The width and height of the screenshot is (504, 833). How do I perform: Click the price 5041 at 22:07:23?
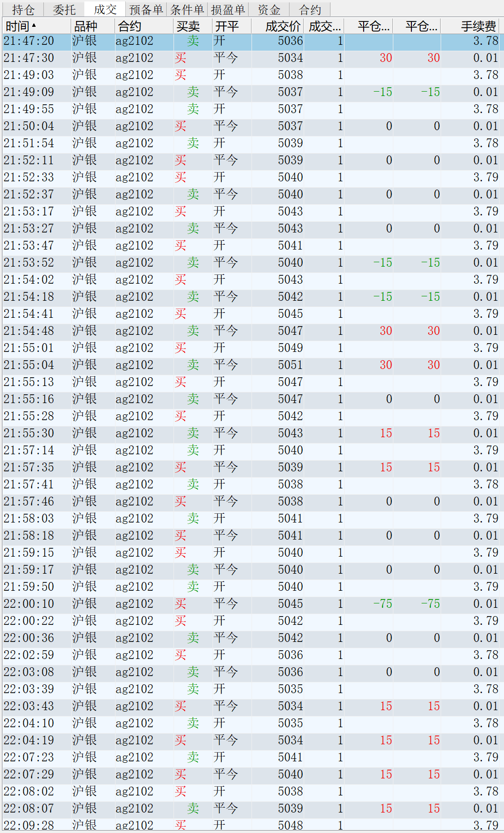click(291, 757)
